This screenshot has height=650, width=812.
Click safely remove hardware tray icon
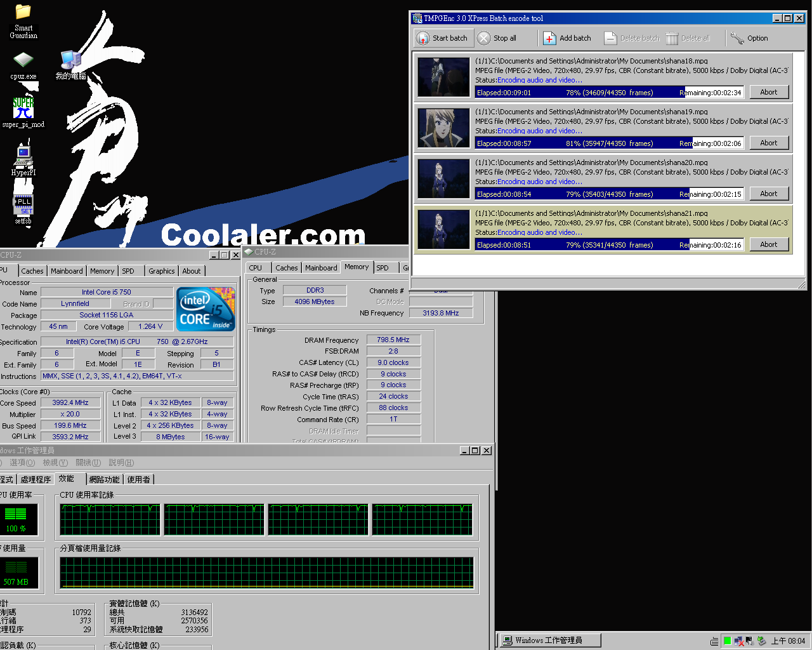point(761,641)
